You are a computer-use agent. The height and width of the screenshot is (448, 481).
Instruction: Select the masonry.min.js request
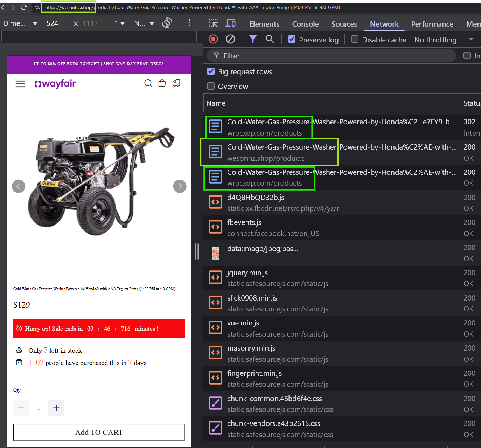[x=332, y=353]
